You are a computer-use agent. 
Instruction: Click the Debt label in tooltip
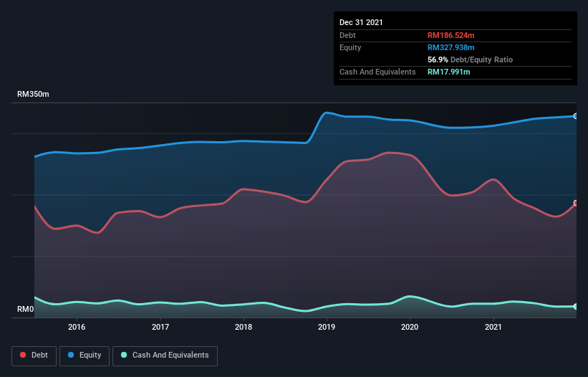pos(347,35)
